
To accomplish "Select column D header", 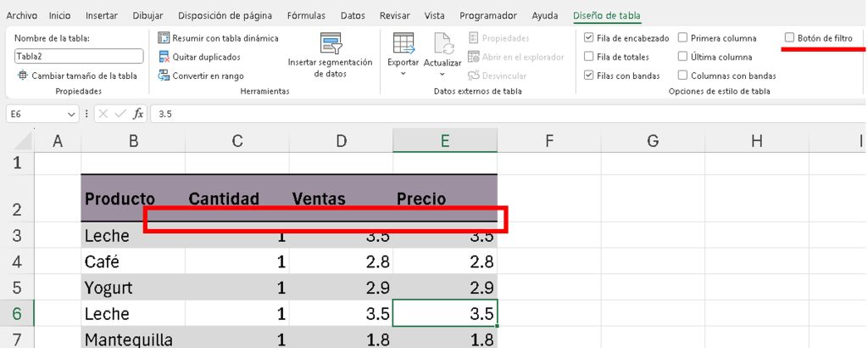I will click(341, 141).
